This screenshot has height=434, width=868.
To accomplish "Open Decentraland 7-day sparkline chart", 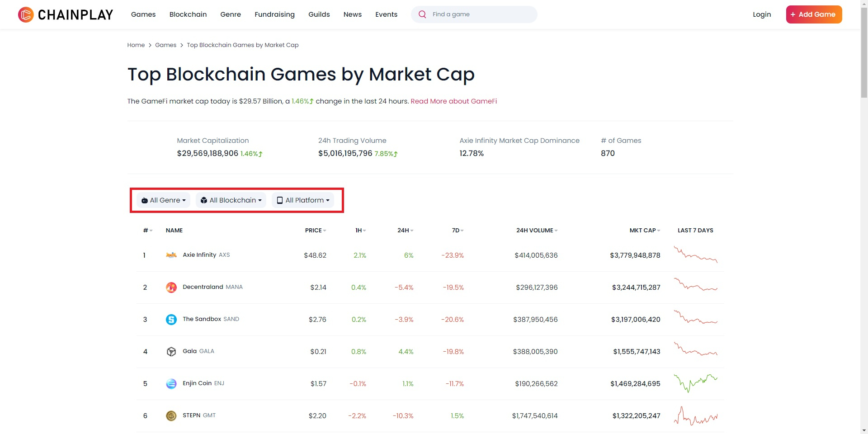I will coord(696,285).
